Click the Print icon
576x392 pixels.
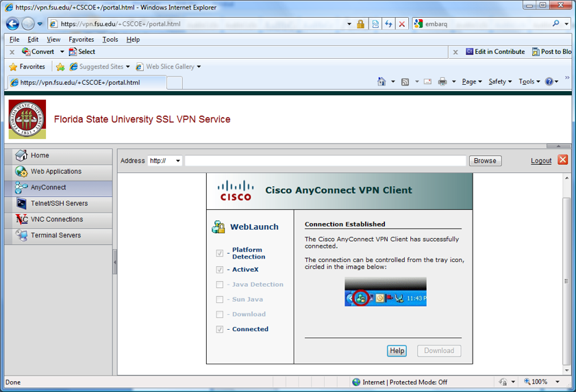[x=442, y=81]
